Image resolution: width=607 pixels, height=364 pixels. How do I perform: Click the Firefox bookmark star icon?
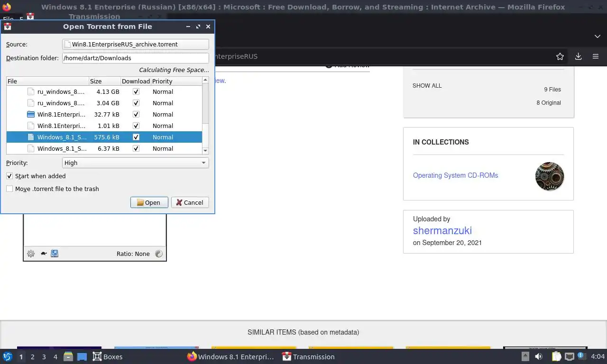pyautogui.click(x=560, y=56)
